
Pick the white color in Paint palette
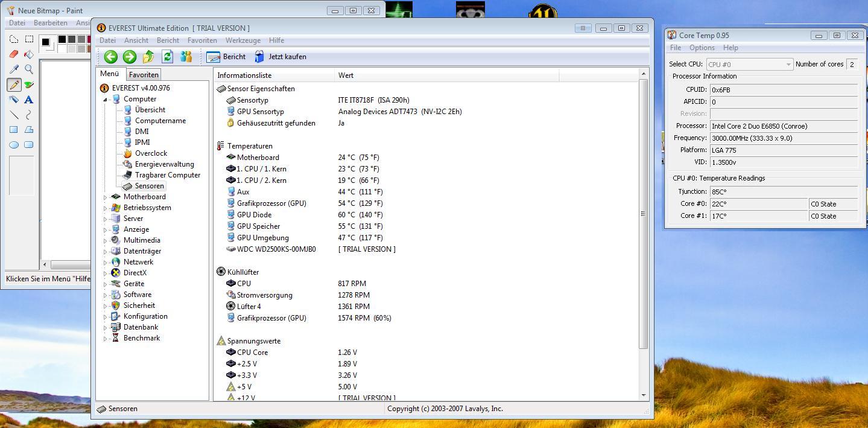(x=62, y=49)
